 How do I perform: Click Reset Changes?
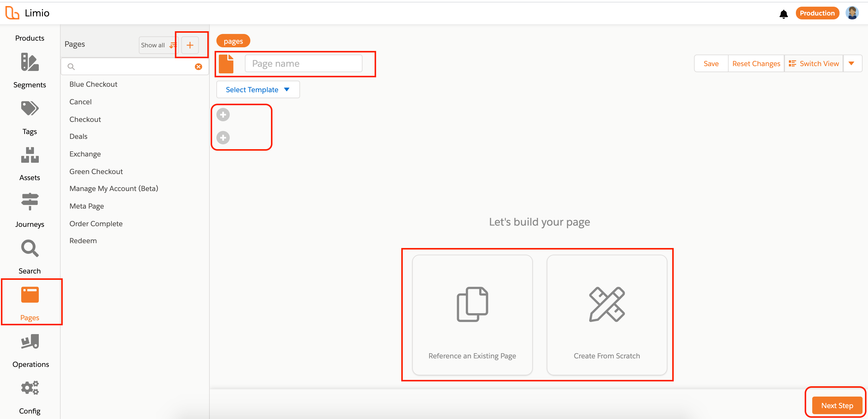pyautogui.click(x=756, y=63)
